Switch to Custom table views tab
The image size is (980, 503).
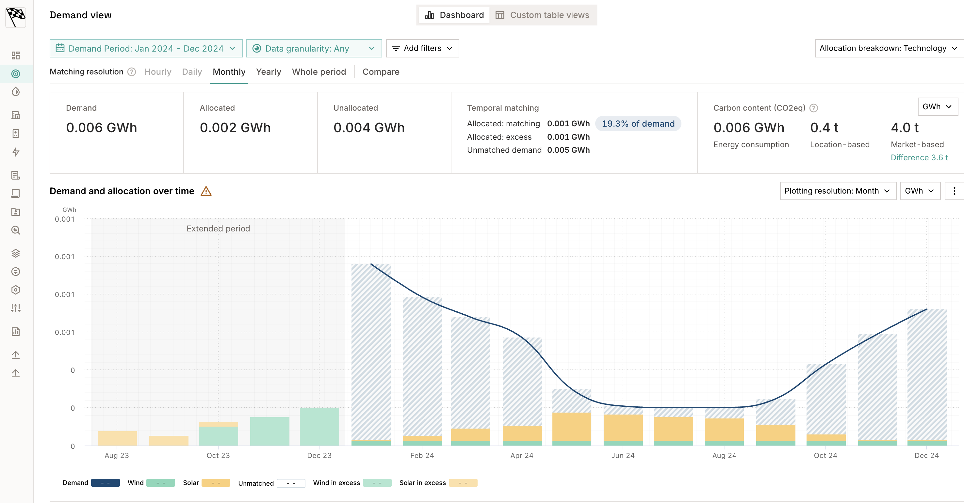click(543, 15)
